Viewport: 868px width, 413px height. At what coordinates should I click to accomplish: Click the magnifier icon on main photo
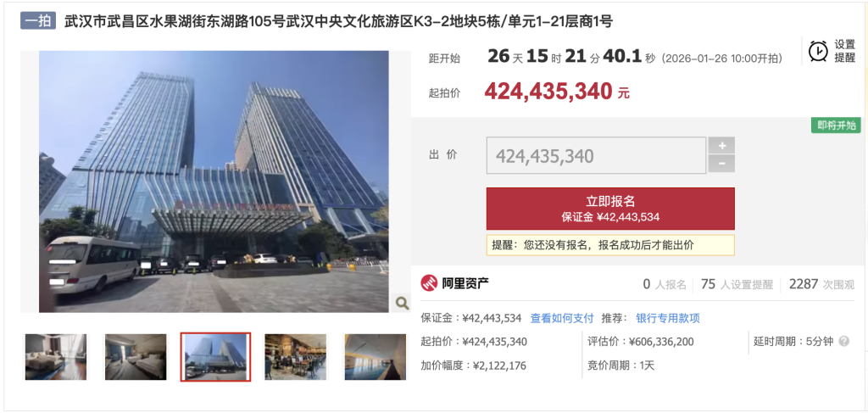point(402,303)
